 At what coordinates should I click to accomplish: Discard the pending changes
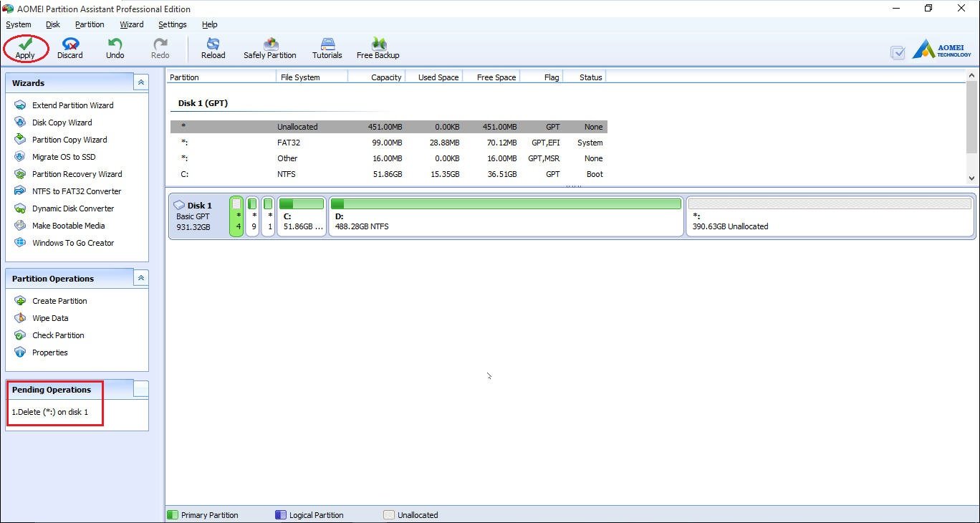(70, 48)
